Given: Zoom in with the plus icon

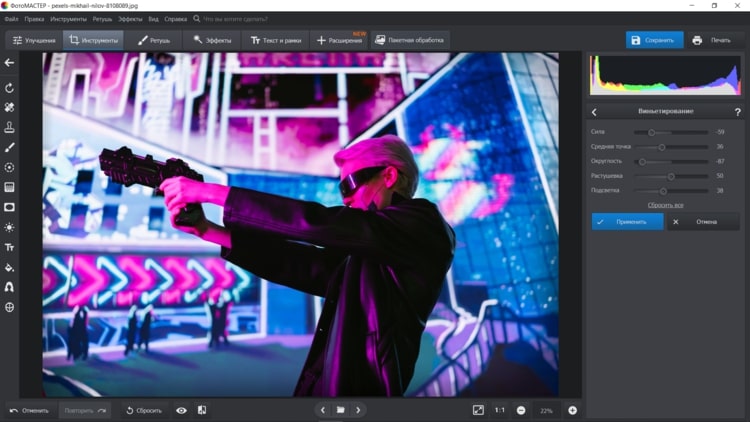Looking at the screenshot, I should tap(573, 410).
